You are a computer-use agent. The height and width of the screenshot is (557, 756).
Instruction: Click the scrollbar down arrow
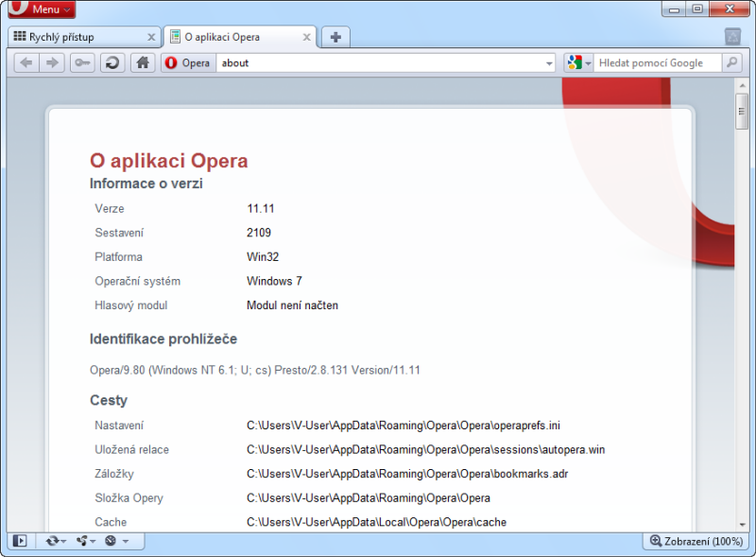tap(742, 525)
